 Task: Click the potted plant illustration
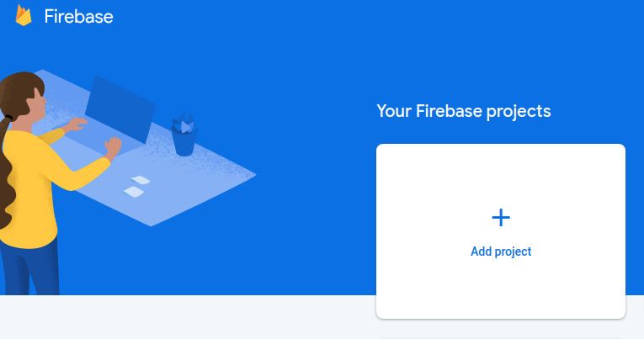click(184, 135)
